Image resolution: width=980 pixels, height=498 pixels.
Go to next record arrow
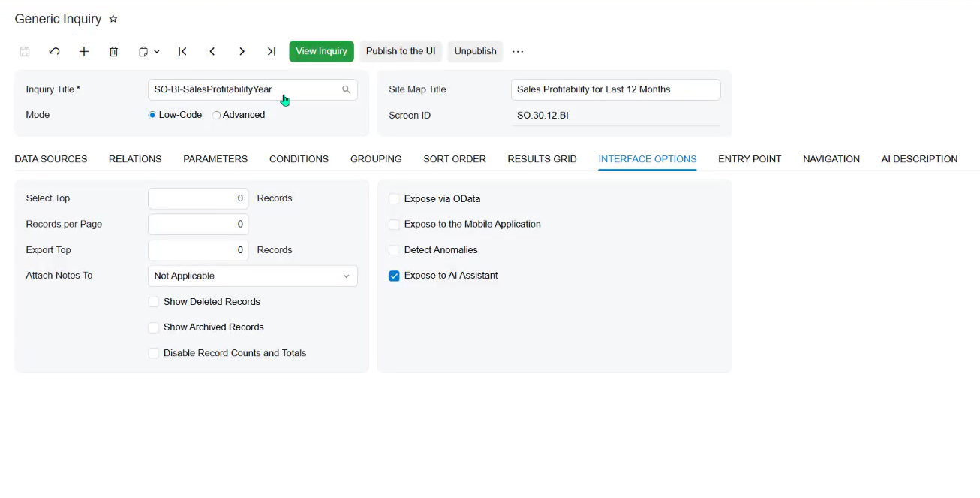click(x=242, y=51)
